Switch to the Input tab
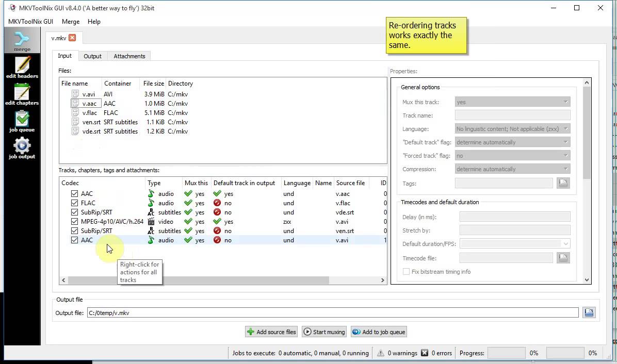This screenshot has height=364, width=617. 65,56
